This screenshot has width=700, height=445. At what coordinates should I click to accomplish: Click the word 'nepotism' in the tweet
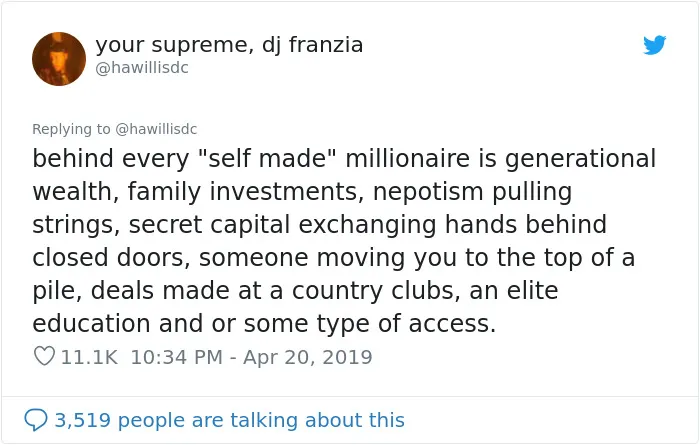coord(428,193)
